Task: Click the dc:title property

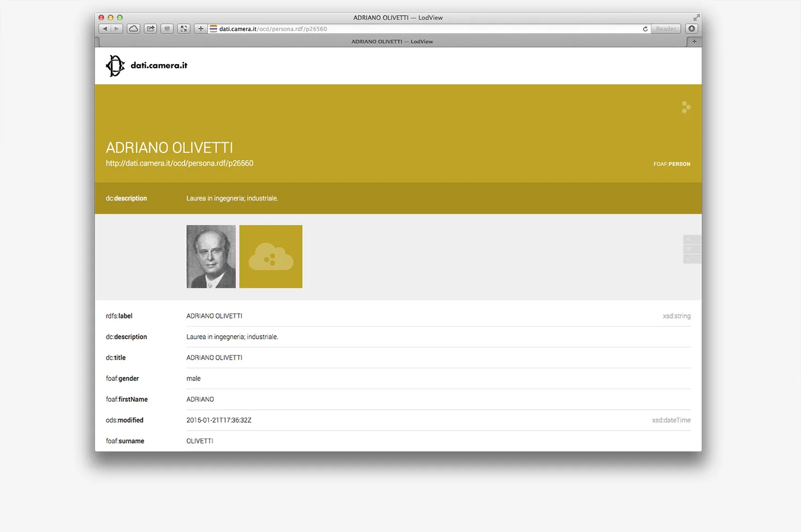Action: tap(116, 358)
